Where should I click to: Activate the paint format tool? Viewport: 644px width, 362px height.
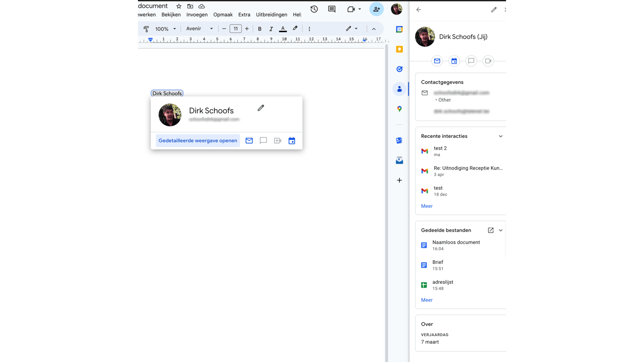(x=146, y=29)
